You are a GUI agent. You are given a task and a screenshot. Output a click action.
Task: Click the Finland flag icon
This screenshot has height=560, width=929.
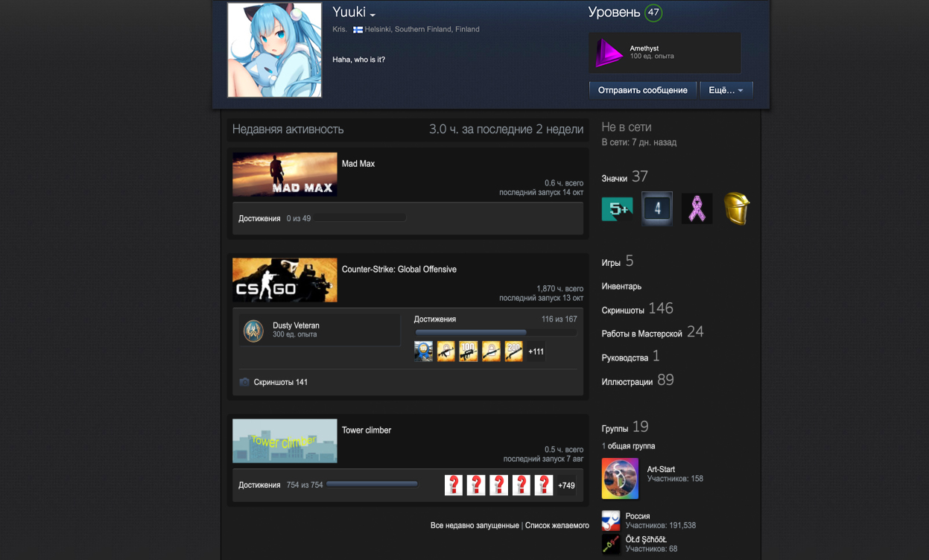tap(358, 30)
